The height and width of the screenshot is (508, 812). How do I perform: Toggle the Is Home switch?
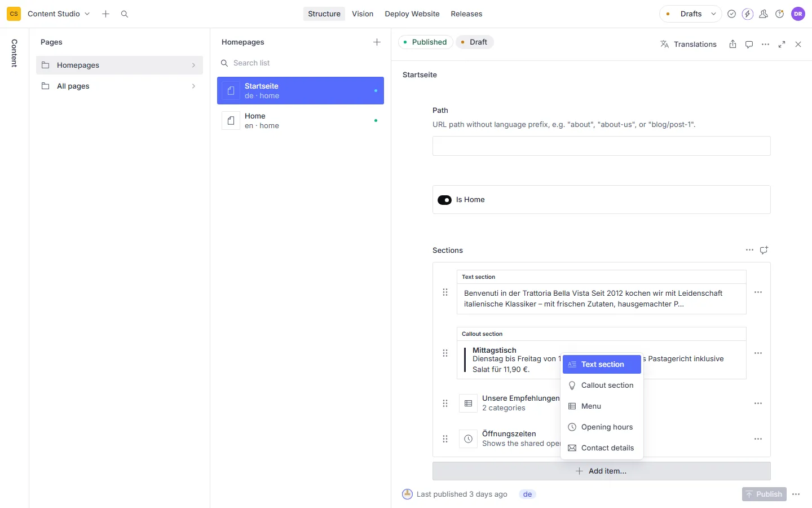(x=444, y=200)
